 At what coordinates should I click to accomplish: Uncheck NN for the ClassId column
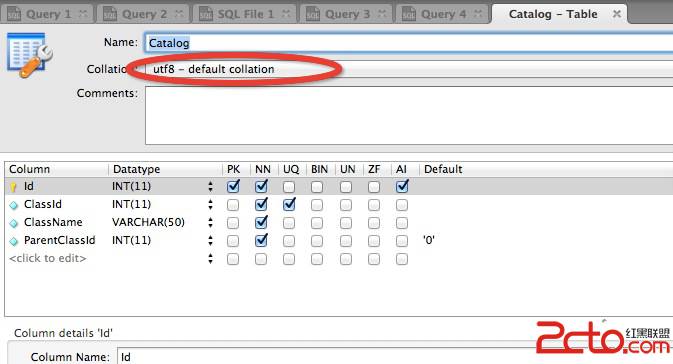(261, 205)
